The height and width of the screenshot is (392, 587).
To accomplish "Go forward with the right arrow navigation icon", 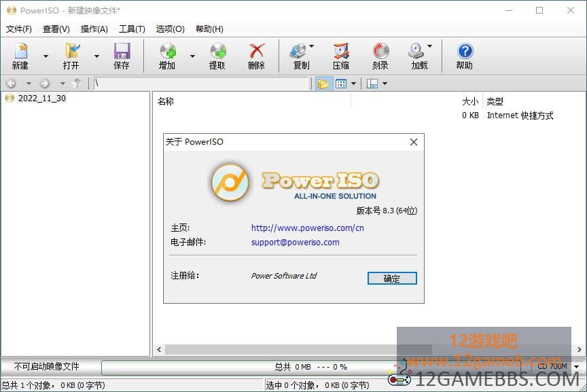I will [x=45, y=83].
